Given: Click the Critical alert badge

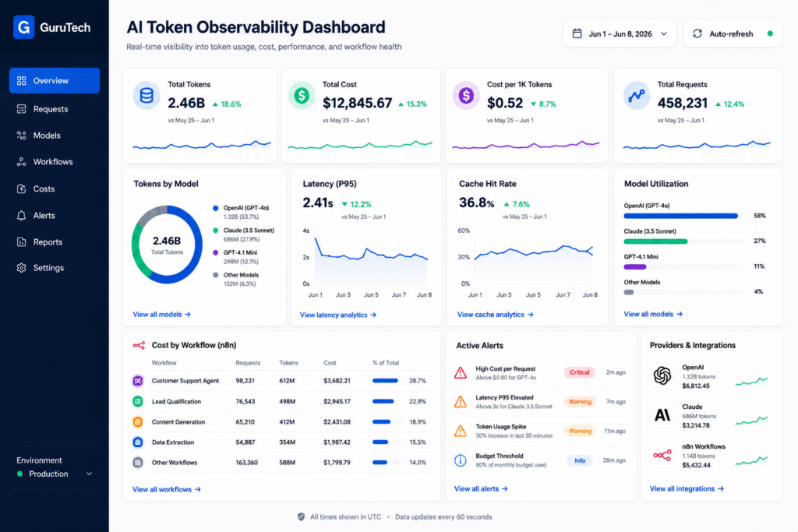Looking at the screenshot, I should (580, 372).
